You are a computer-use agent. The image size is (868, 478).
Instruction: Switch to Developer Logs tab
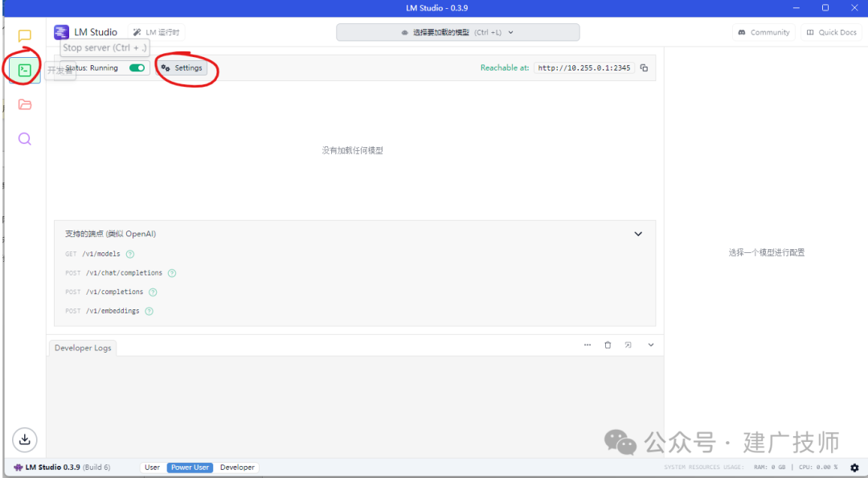pyautogui.click(x=83, y=348)
